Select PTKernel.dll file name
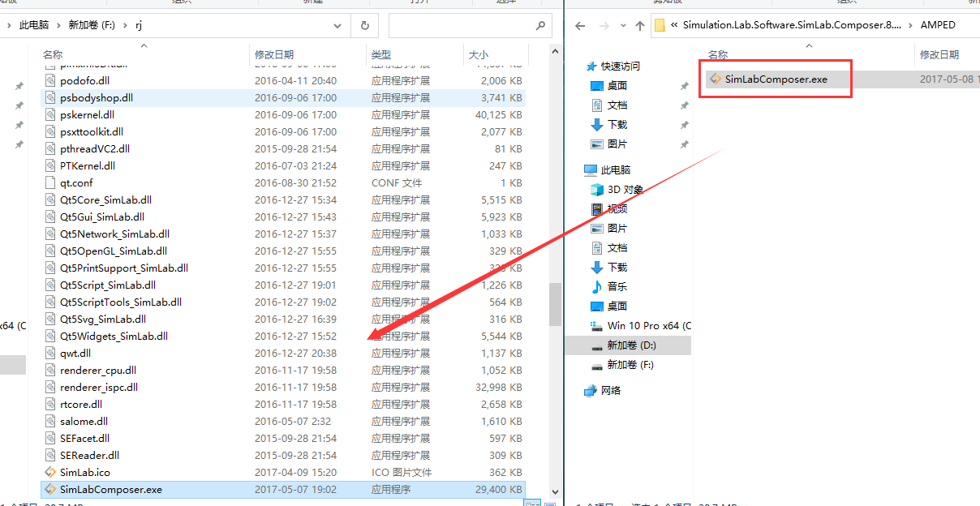 [88, 165]
